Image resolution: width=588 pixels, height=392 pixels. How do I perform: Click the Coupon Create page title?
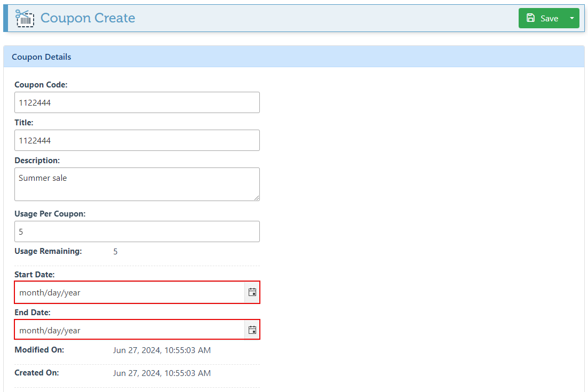tap(88, 18)
